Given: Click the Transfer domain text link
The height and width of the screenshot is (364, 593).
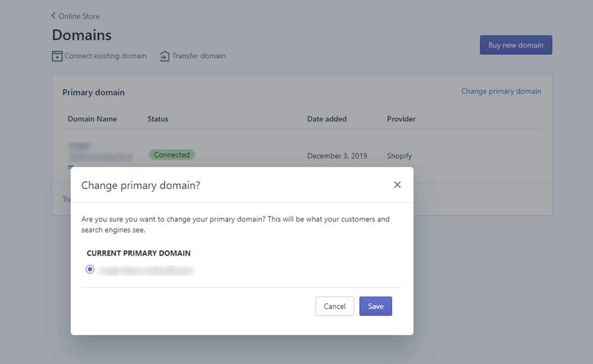Looking at the screenshot, I should 199,56.
